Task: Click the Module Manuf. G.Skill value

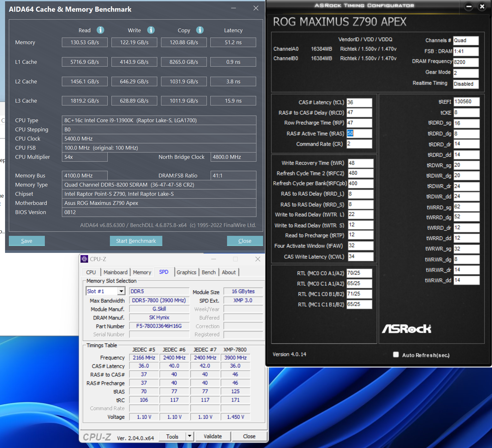Action: click(x=159, y=309)
